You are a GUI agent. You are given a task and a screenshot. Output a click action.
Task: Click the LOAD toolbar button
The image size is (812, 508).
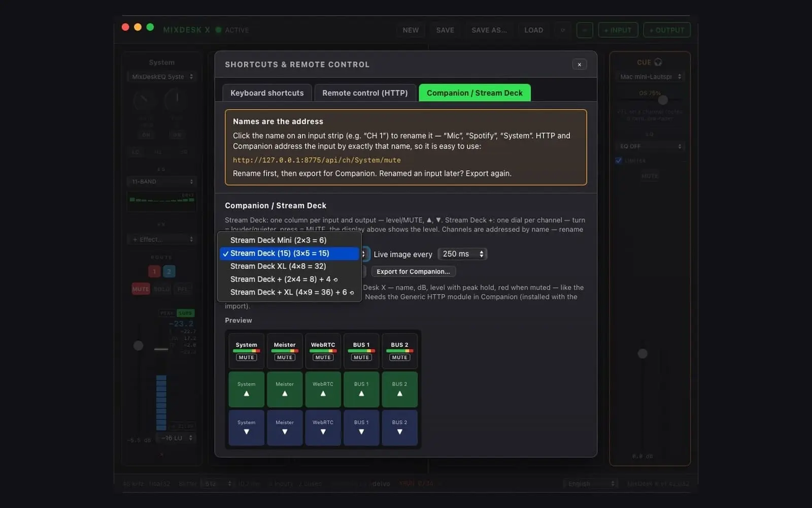coord(533,30)
